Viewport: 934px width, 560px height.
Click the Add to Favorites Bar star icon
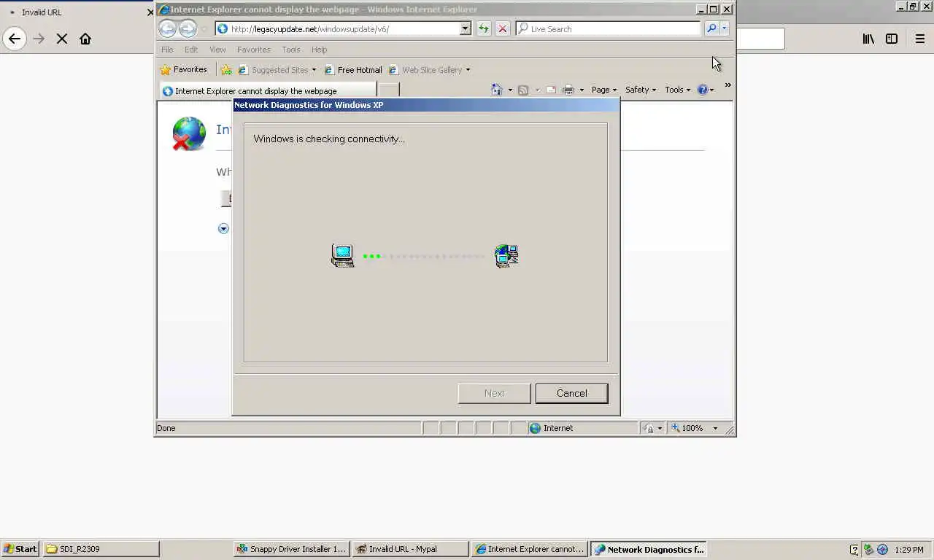pos(226,70)
